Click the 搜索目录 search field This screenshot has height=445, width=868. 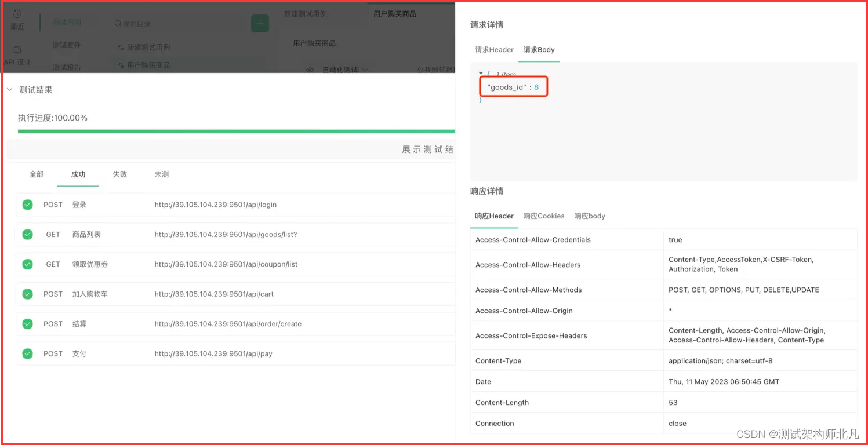click(180, 24)
